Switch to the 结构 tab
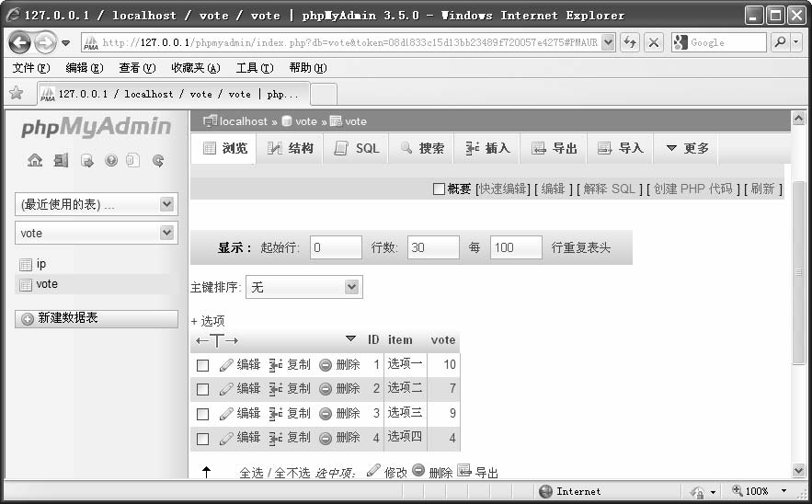812x504 pixels. click(290, 149)
